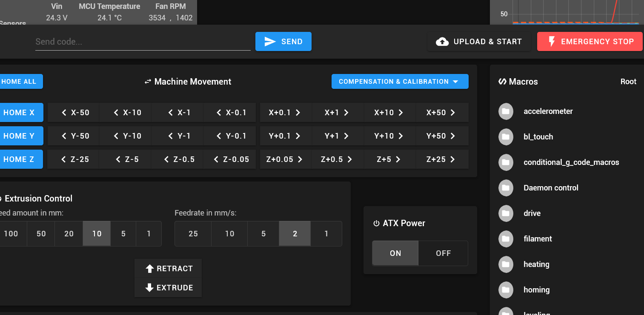Select feed amount 20 mm
Image resolution: width=644 pixels, height=315 pixels.
[69, 234]
